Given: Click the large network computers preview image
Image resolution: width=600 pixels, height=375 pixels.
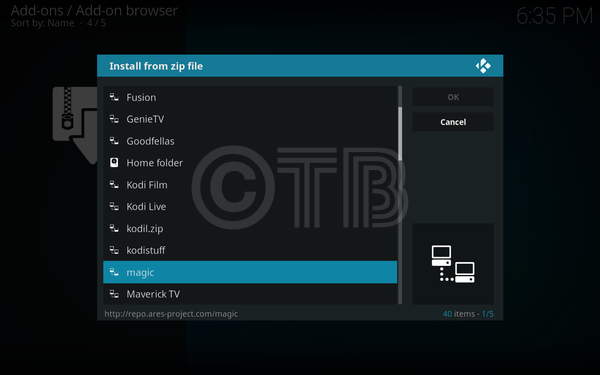Looking at the screenshot, I should pos(453,264).
